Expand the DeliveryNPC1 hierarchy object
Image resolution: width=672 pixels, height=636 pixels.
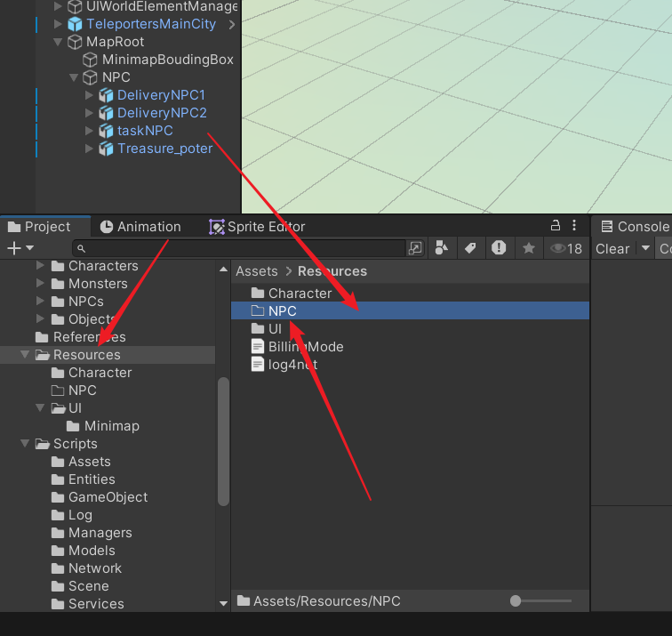[x=89, y=95]
